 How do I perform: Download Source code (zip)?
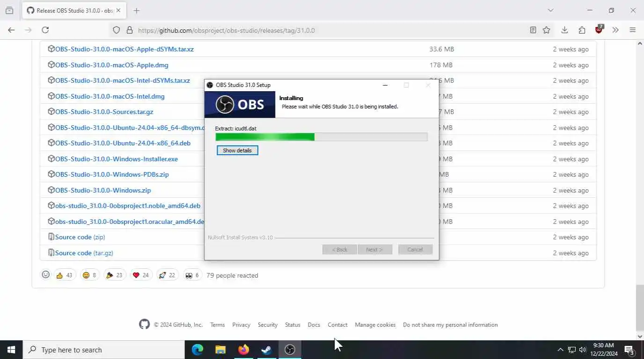click(x=80, y=237)
